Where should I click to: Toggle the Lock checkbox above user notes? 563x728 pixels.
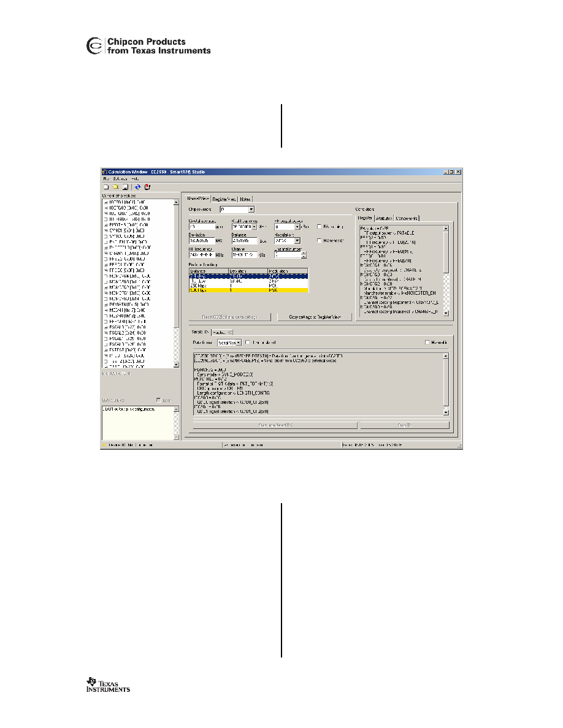click(158, 400)
